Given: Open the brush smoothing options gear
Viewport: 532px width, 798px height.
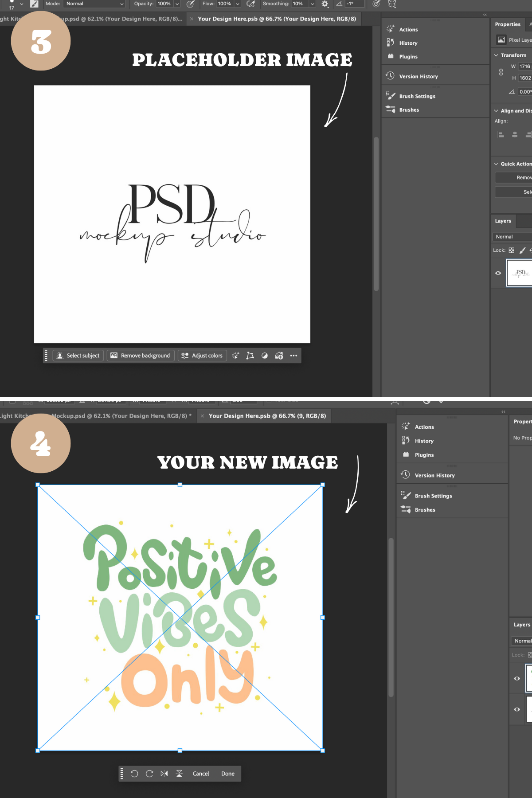Looking at the screenshot, I should coord(325,4).
